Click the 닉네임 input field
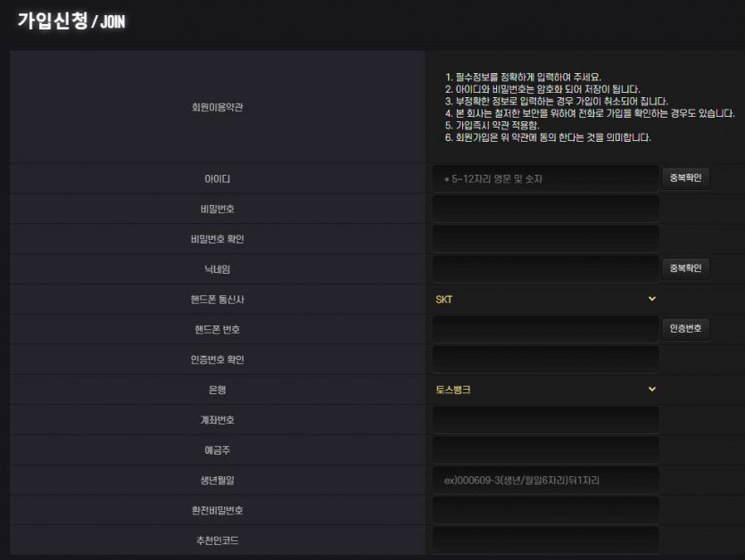 (x=545, y=269)
